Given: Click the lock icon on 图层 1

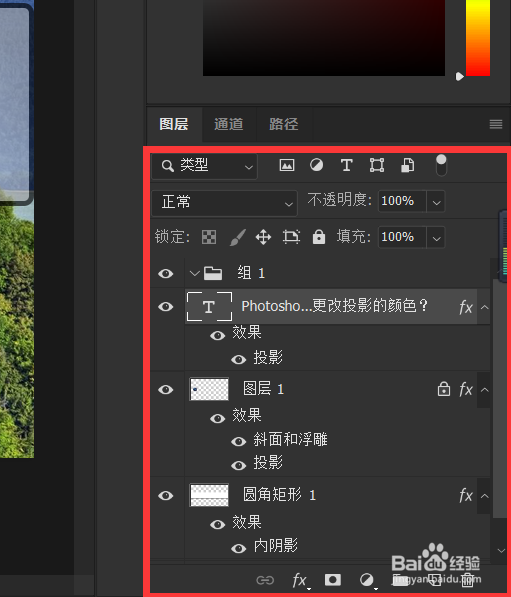Looking at the screenshot, I should 444,389.
